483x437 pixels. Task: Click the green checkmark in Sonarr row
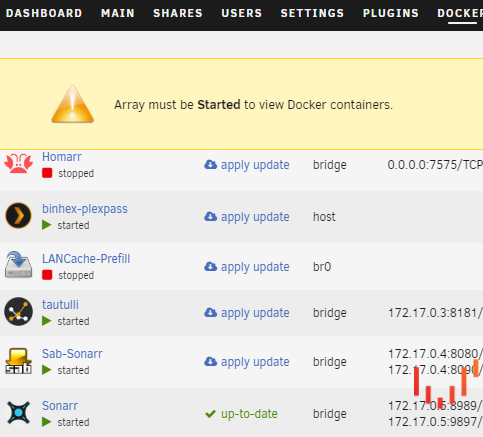pos(210,414)
